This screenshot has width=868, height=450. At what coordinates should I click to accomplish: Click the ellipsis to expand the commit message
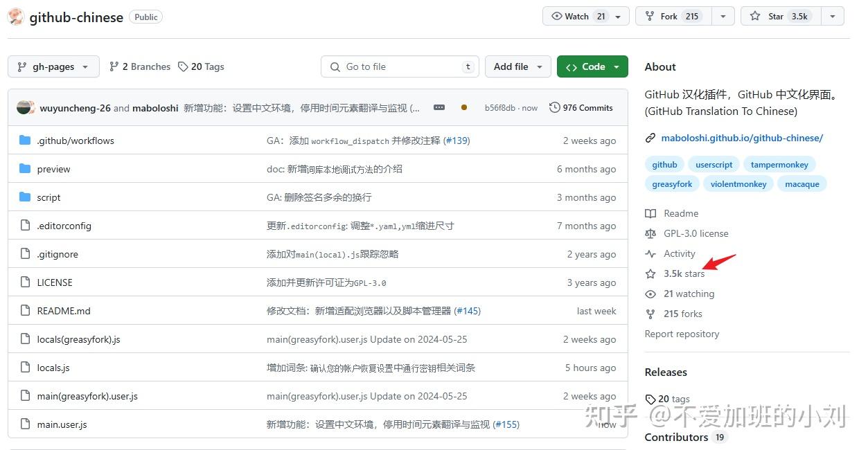coord(439,107)
